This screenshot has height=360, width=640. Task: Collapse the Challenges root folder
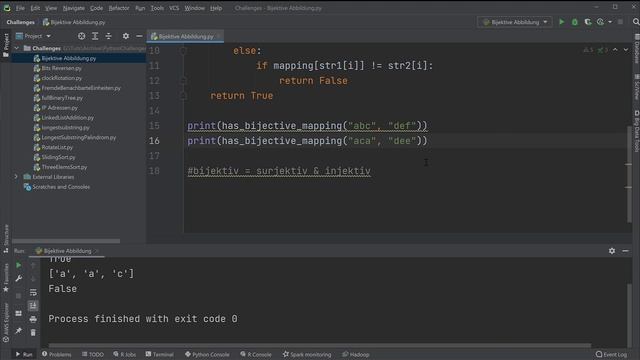17,48
